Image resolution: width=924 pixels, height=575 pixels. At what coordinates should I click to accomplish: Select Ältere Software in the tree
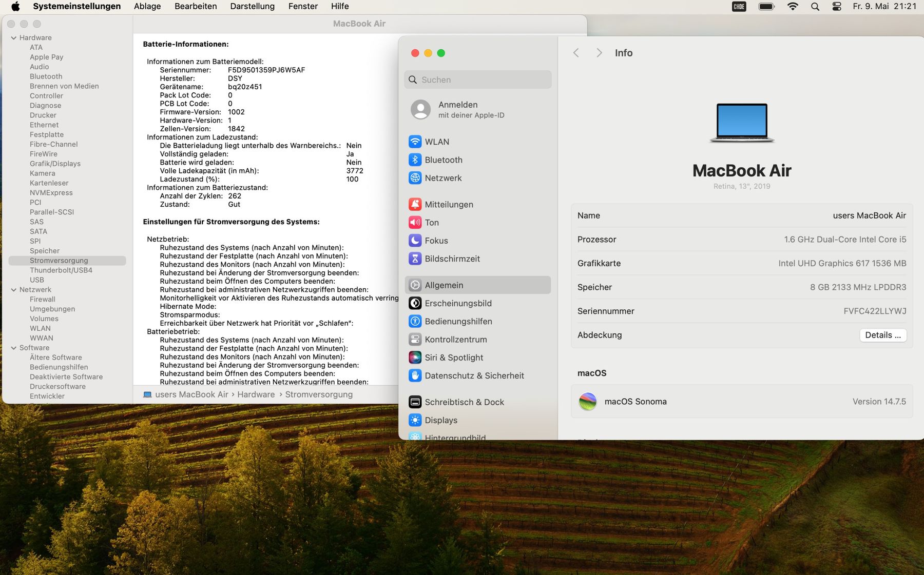(x=55, y=358)
